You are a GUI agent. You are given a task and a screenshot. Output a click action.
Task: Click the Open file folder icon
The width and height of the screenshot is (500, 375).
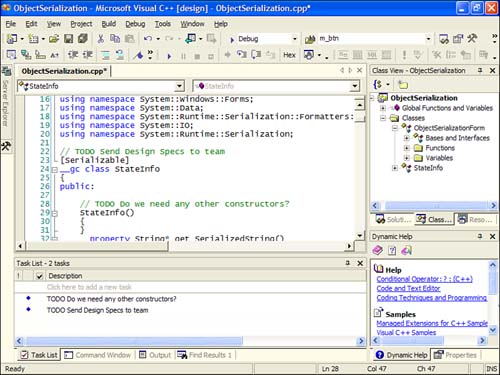(x=54, y=39)
